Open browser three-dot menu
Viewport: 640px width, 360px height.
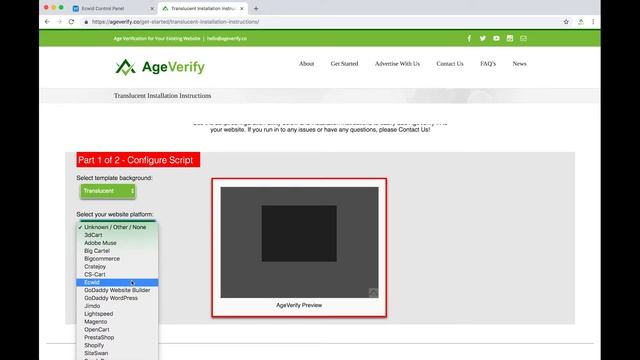pyautogui.click(x=593, y=22)
